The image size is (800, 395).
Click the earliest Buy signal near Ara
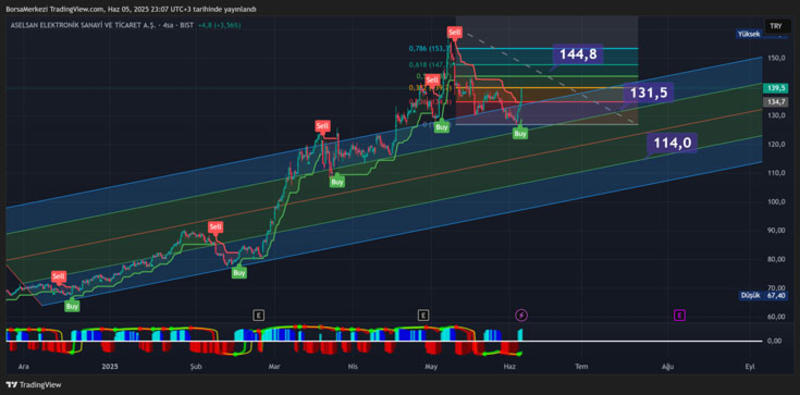tap(72, 306)
